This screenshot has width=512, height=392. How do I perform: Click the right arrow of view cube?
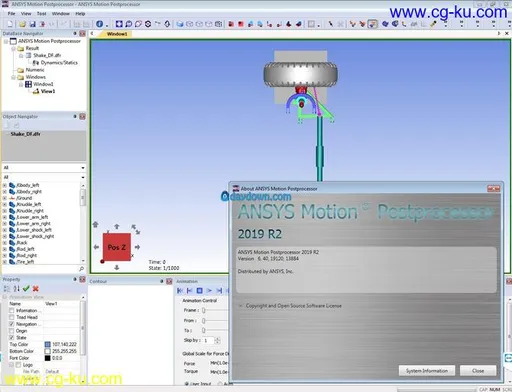pos(137,247)
